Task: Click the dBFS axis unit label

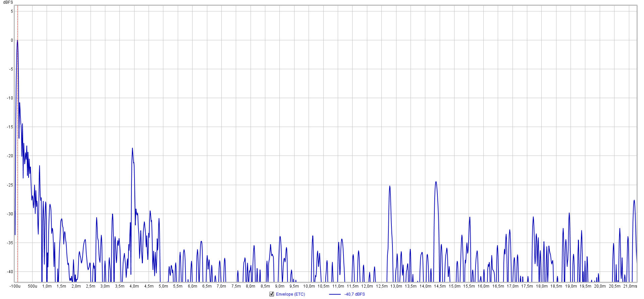Action: 8,2
